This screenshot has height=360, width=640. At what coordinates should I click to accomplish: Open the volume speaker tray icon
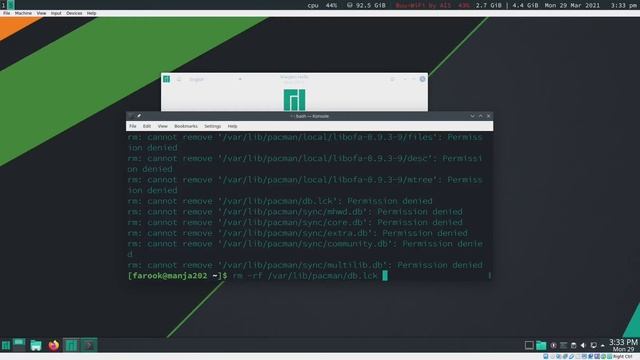(x=583, y=345)
